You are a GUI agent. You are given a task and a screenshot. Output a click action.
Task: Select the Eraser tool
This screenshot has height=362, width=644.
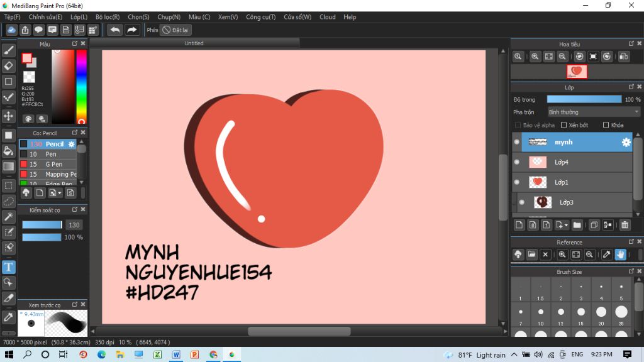[x=9, y=65]
